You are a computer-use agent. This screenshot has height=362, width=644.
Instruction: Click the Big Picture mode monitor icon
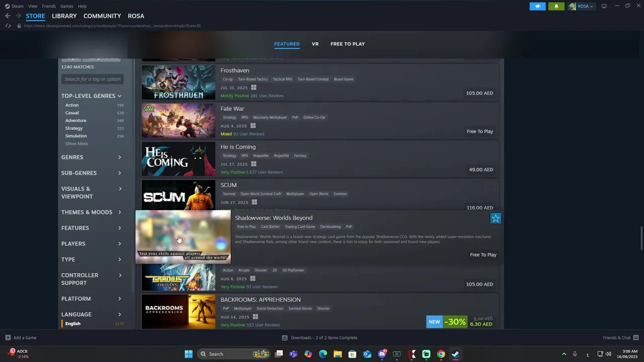[604, 6]
